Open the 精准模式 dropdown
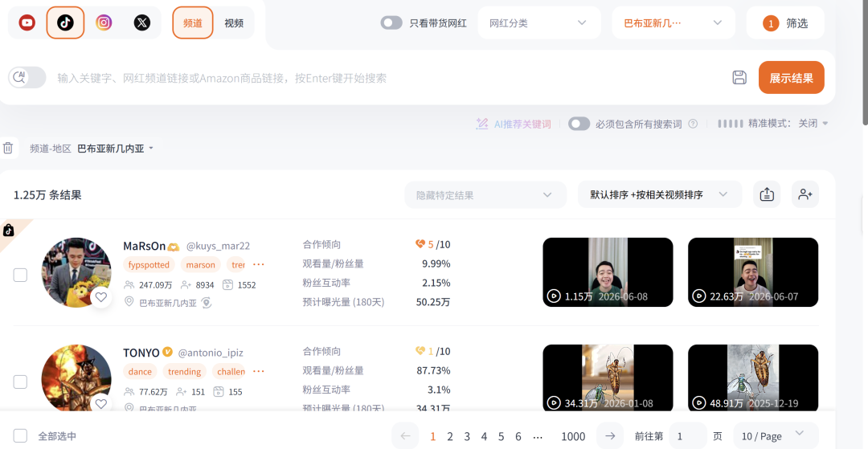868x449 pixels. point(773,124)
